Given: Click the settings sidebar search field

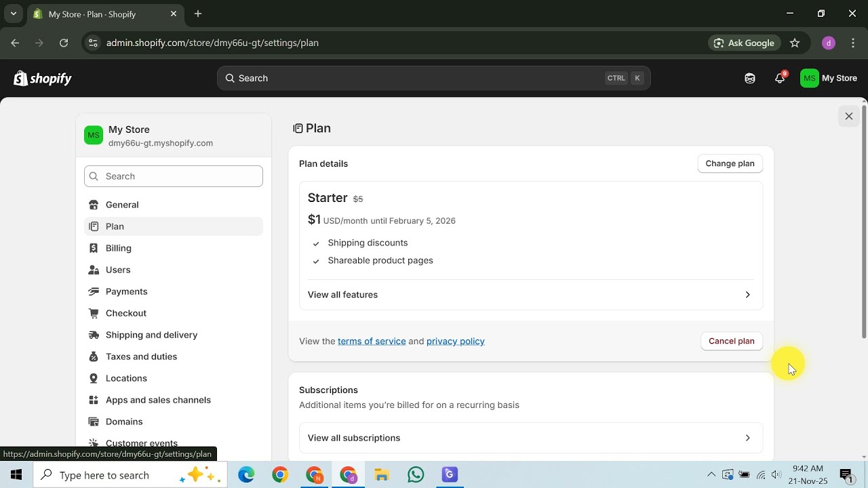Looking at the screenshot, I should 174,176.
